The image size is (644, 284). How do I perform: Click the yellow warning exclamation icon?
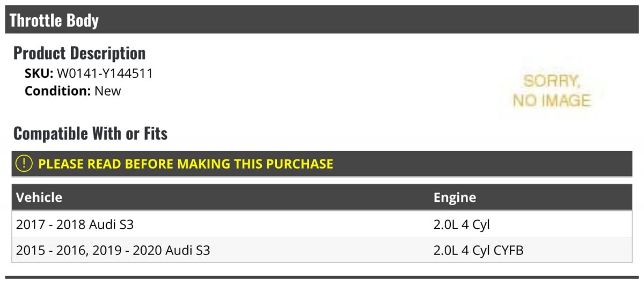[24, 164]
